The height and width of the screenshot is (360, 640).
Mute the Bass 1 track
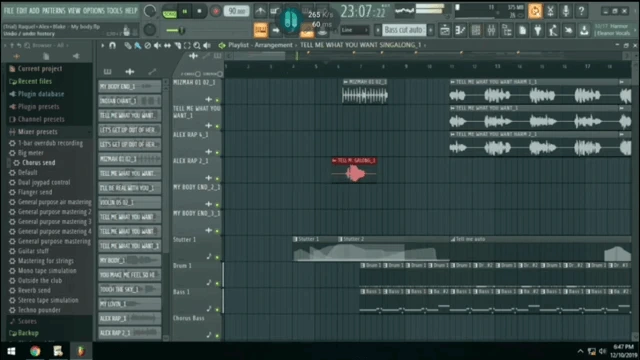(x=217, y=309)
